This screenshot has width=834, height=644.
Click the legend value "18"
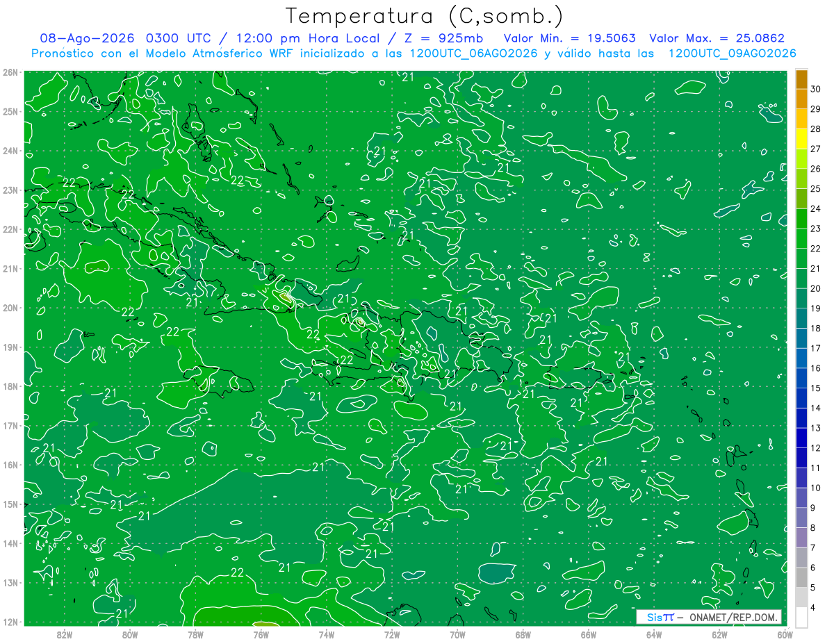click(x=816, y=328)
